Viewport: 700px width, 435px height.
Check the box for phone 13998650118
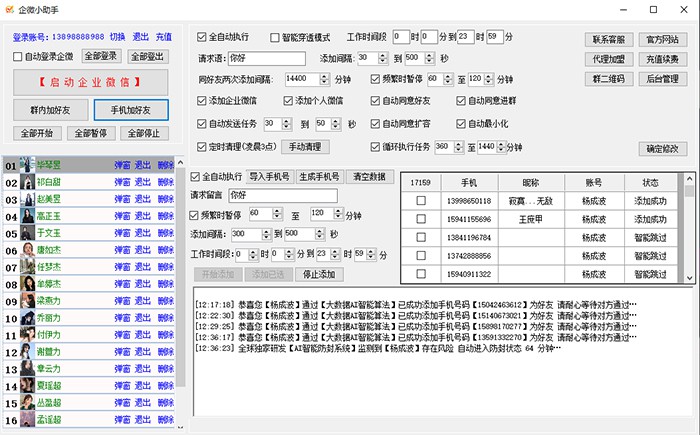pos(421,201)
